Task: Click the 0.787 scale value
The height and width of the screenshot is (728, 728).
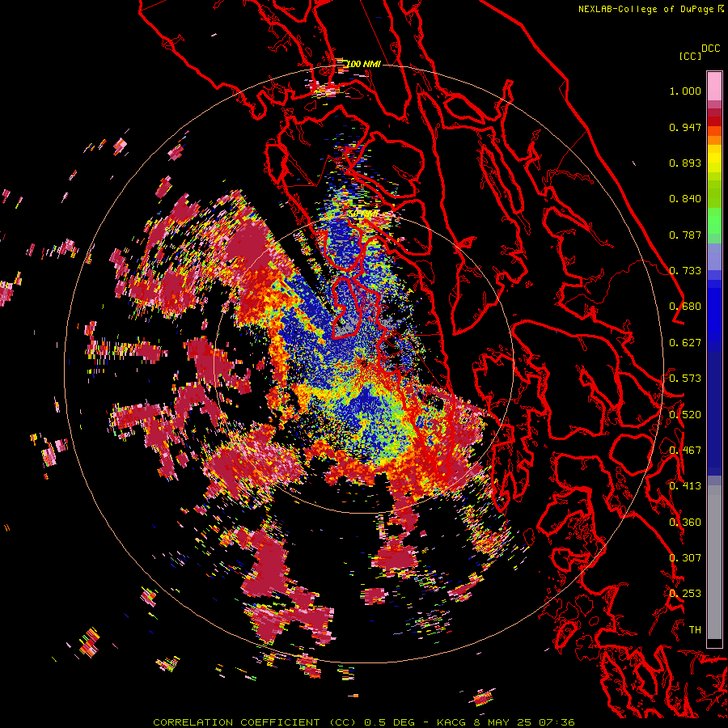Action: (685, 235)
